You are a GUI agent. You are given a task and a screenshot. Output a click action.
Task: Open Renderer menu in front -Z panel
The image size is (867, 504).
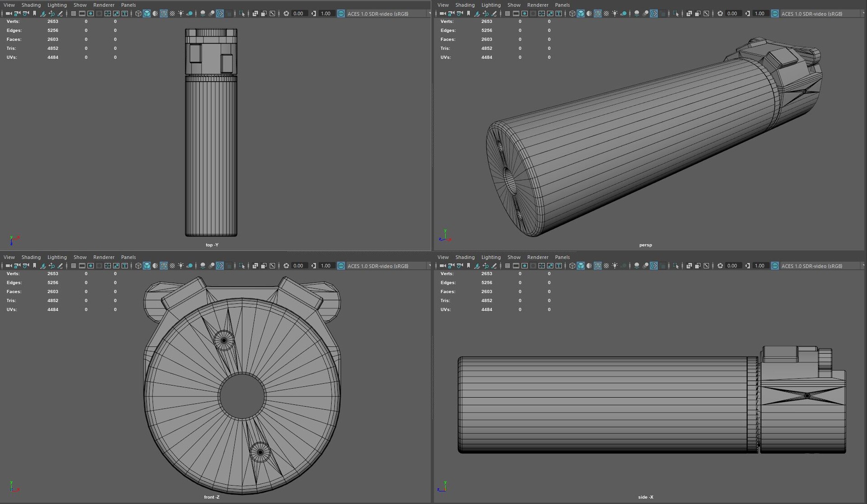coord(103,257)
